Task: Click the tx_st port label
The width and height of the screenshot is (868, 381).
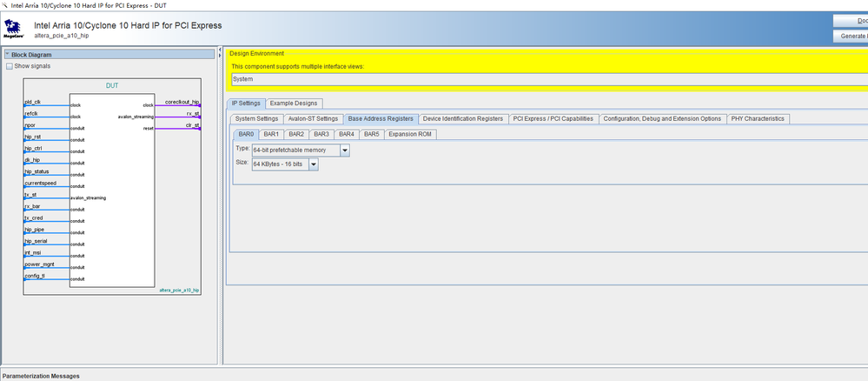Action: 30,195
